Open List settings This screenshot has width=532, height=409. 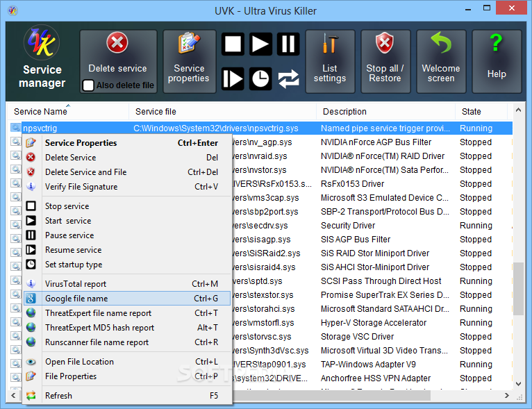[330, 61]
